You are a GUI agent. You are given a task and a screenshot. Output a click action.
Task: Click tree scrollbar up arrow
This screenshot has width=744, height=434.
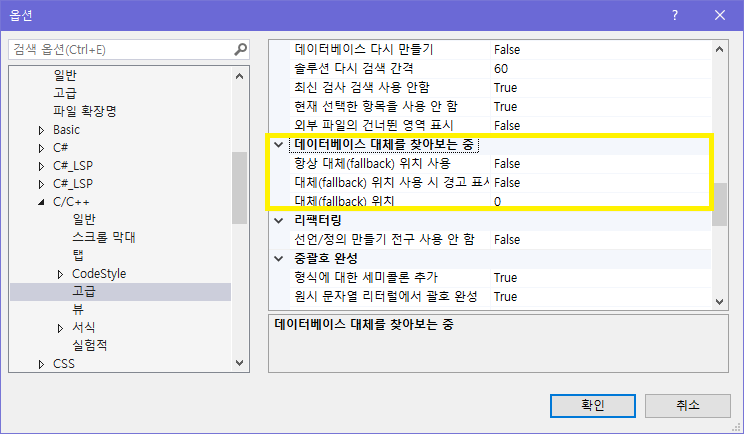click(240, 76)
